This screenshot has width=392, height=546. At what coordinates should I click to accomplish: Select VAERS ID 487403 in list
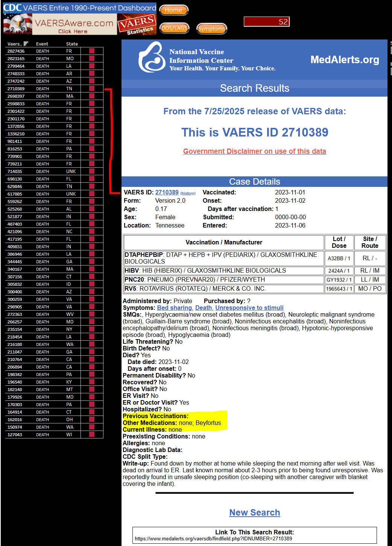click(15, 224)
